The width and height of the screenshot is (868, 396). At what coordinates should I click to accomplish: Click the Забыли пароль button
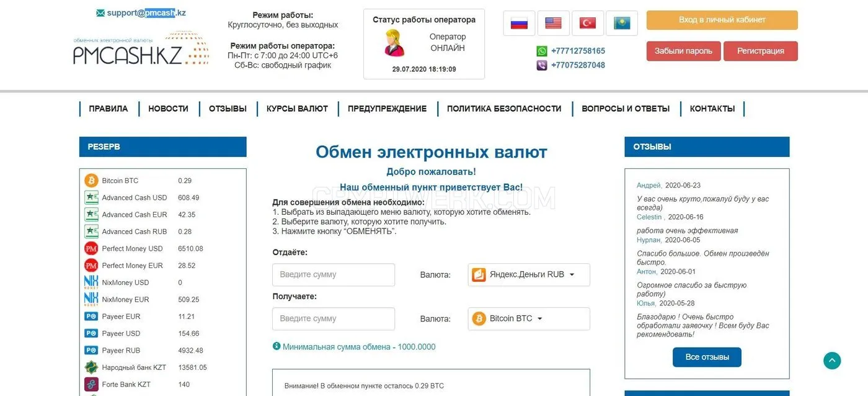coord(684,51)
